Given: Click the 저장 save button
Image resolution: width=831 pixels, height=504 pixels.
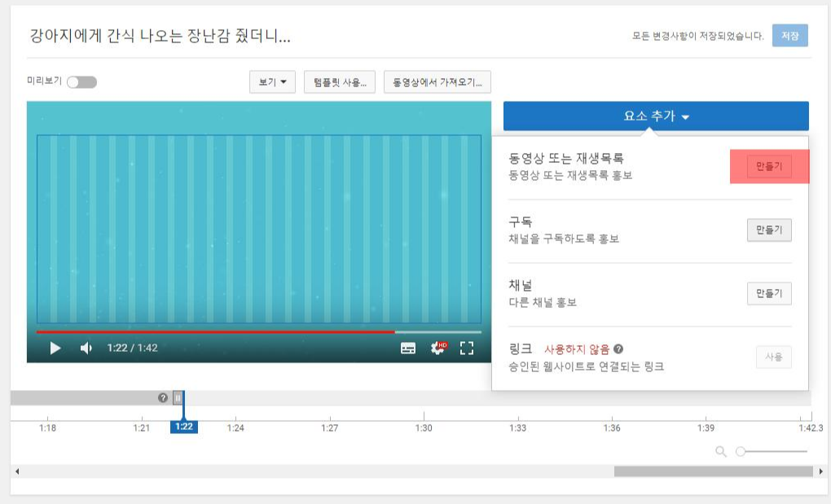Looking at the screenshot, I should 789,36.
